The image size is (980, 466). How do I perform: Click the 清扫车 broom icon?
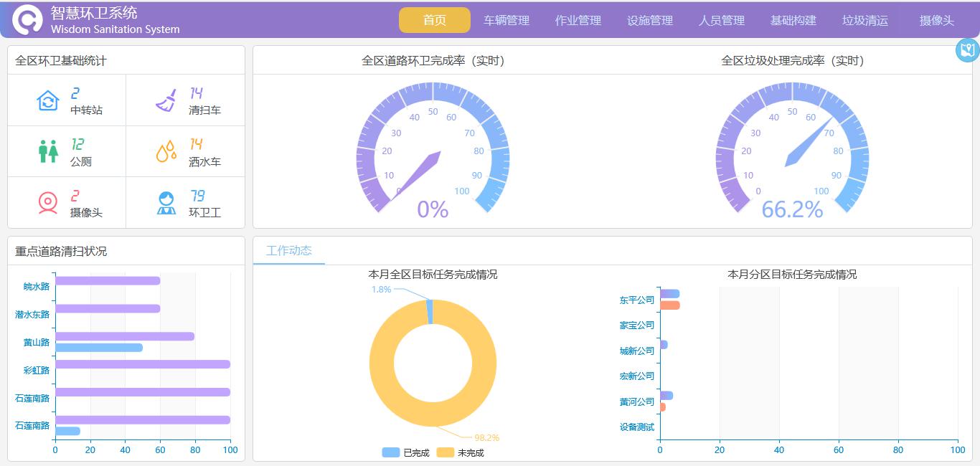click(166, 100)
